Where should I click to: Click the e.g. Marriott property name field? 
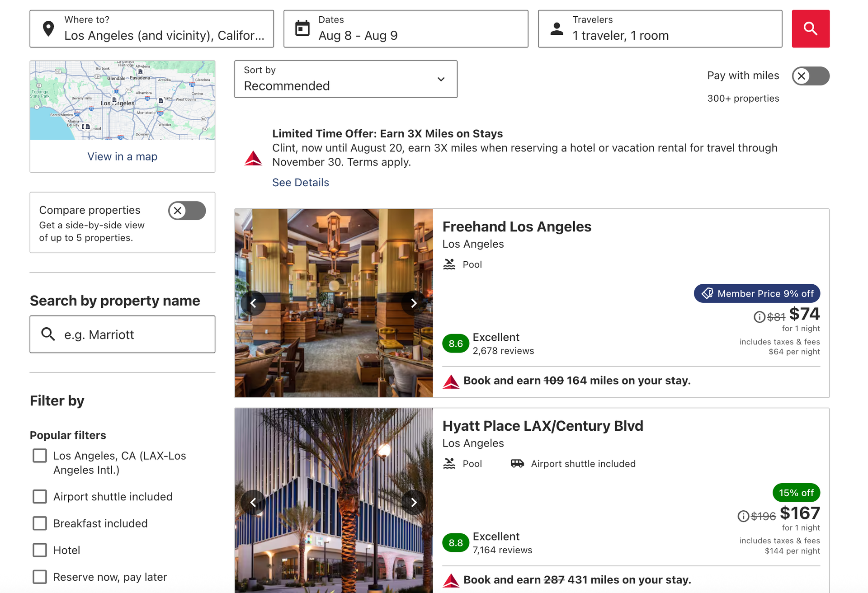coord(123,334)
